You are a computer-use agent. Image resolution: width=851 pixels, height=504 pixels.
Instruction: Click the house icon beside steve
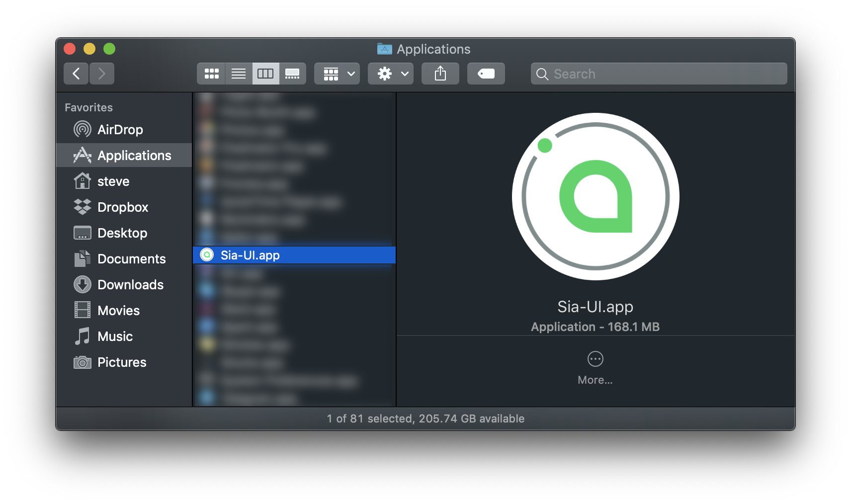point(82,181)
